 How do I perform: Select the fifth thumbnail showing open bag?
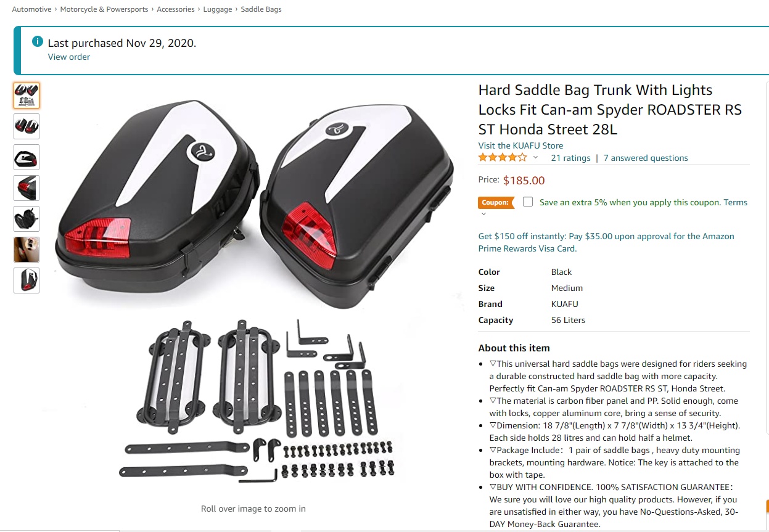click(27, 219)
